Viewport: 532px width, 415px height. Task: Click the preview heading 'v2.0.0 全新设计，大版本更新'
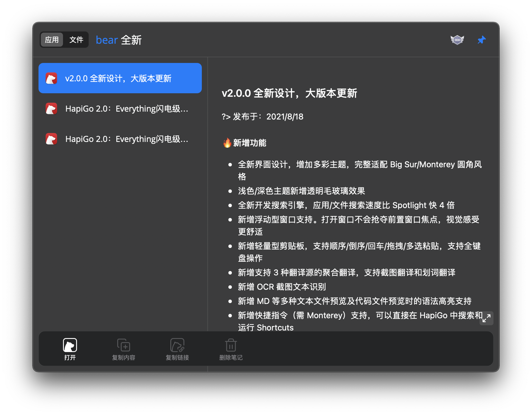click(x=289, y=93)
